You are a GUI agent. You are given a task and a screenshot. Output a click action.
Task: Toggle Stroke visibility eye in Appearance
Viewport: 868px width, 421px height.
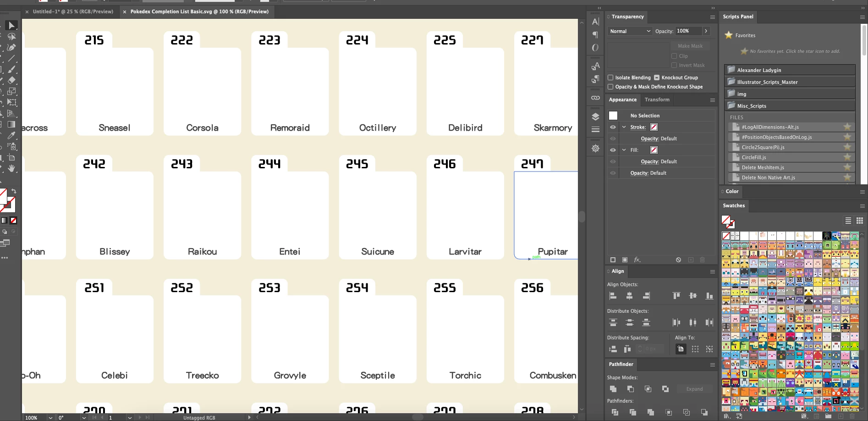tap(613, 127)
